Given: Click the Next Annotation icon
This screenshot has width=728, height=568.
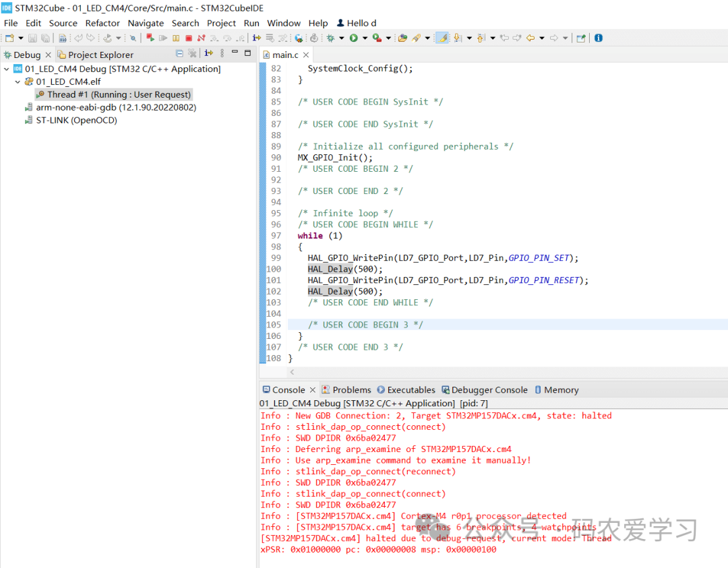Looking at the screenshot, I should point(458,38).
